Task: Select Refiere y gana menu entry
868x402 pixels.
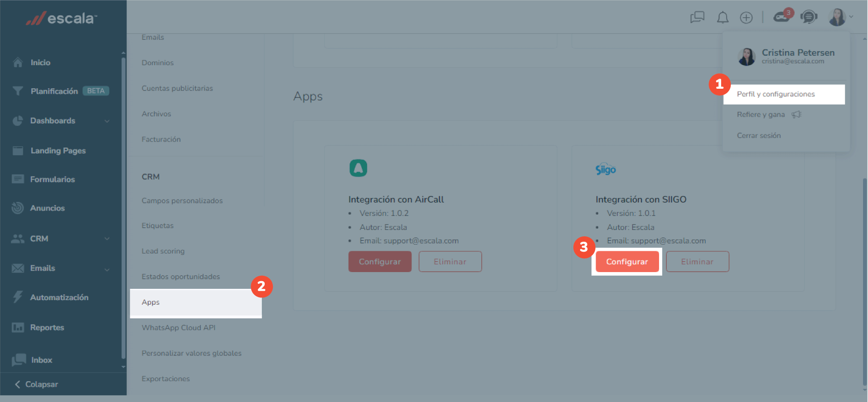Action: (x=769, y=115)
